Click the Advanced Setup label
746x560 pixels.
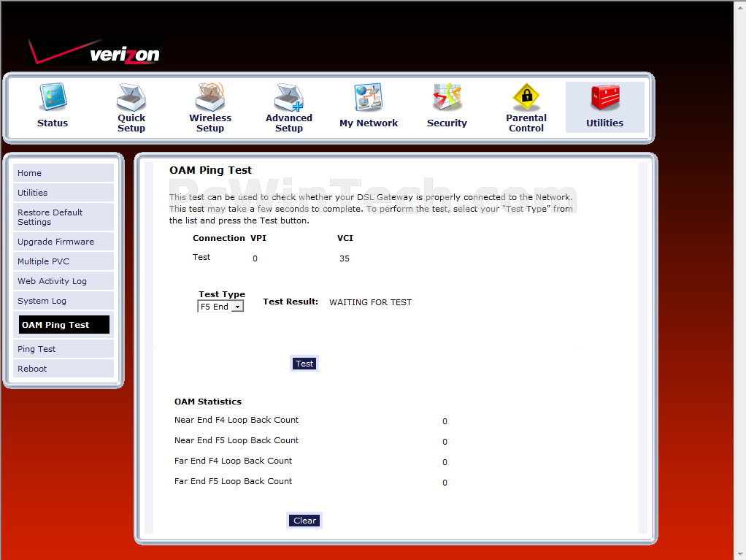click(289, 123)
